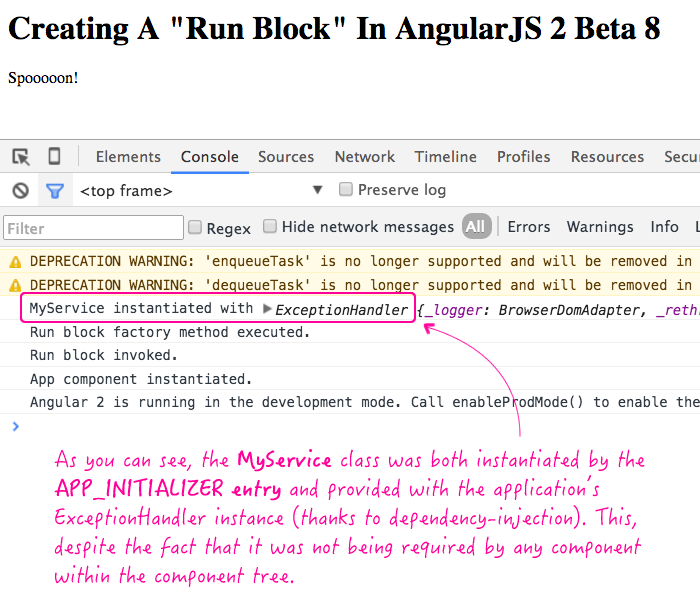Click 'Run block factory method executed.' log line
The height and width of the screenshot is (615, 700).
(170, 332)
